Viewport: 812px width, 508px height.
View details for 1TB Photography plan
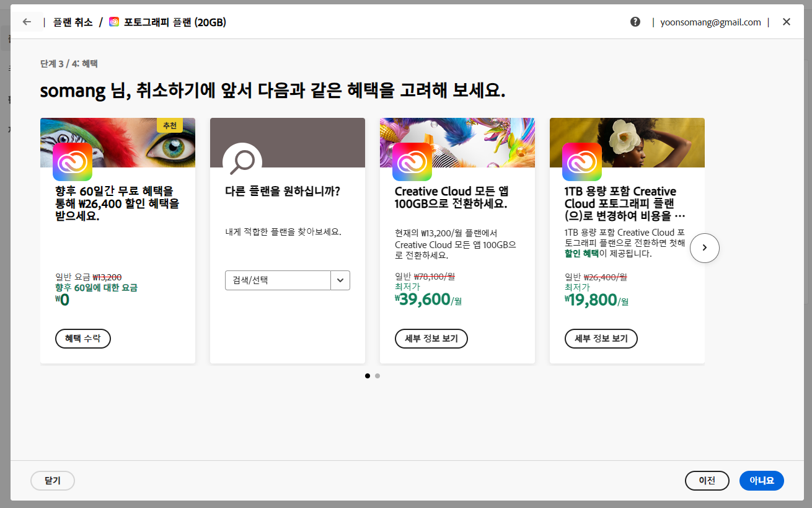point(601,339)
